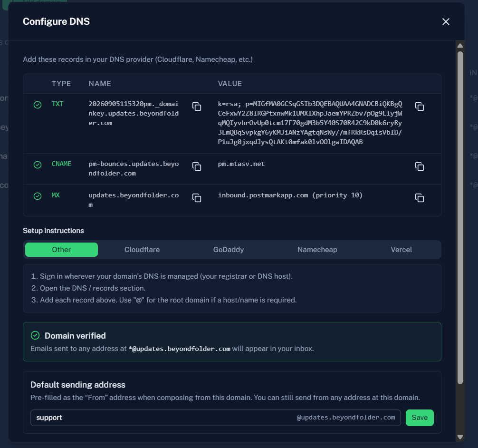The height and width of the screenshot is (448, 478).
Task: Click the Domain verified checkmark icon
Action: [35, 335]
